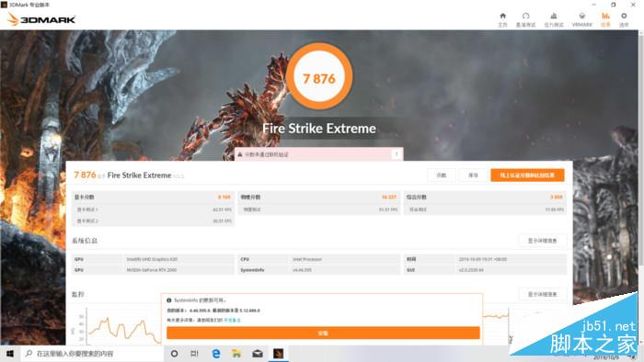This screenshot has height=362, width=644.
Task: Select the Graphics test 2 row
Action: (x=153, y=221)
